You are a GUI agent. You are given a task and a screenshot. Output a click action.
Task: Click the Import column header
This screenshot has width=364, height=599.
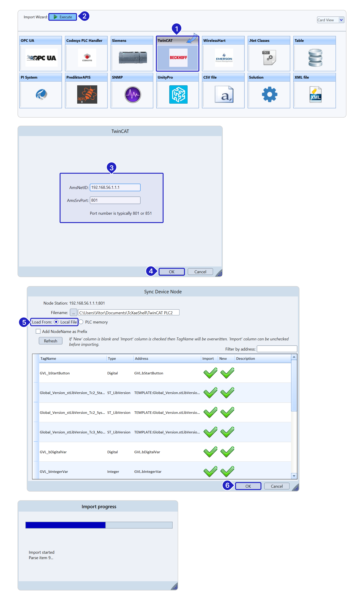click(x=210, y=359)
